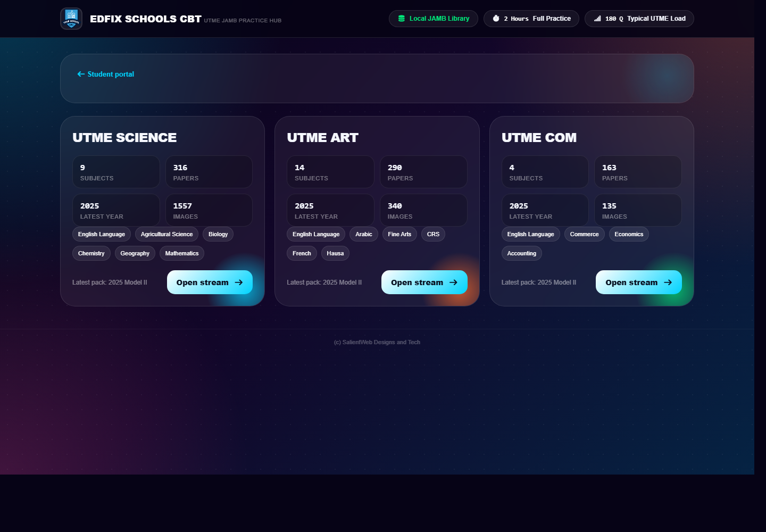766x532 pixels.
Task: Go back to Student portal
Action: point(105,74)
